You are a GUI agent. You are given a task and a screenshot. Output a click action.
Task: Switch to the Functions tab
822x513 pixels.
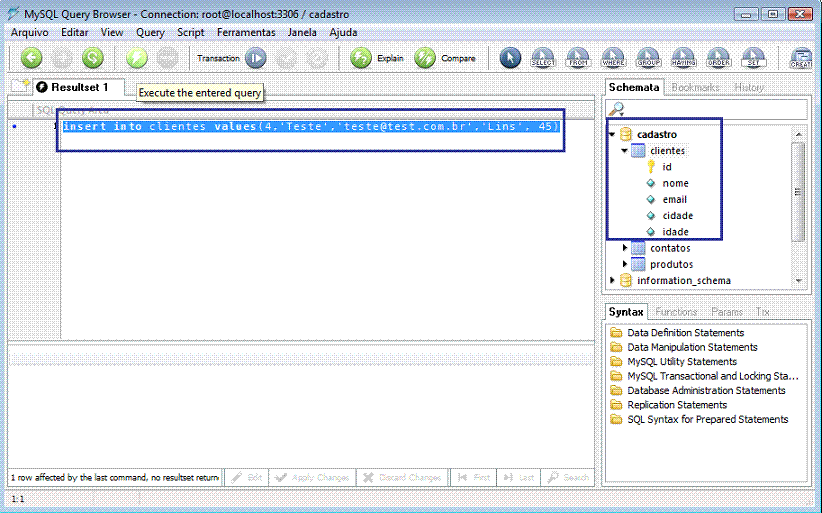[x=676, y=312]
